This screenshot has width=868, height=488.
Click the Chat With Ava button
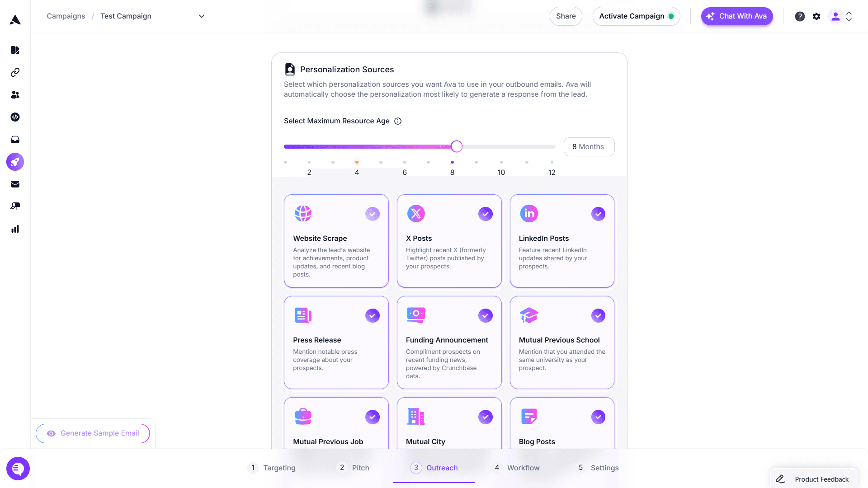[736, 16]
